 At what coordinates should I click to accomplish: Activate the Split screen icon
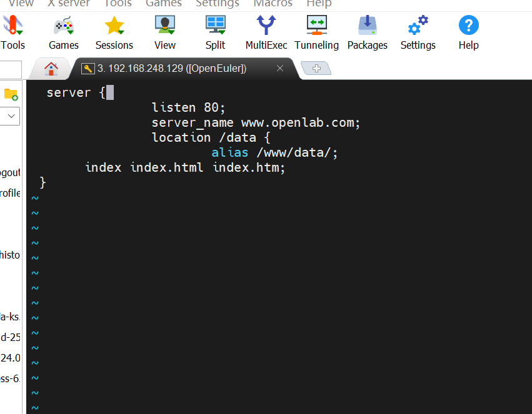(215, 26)
